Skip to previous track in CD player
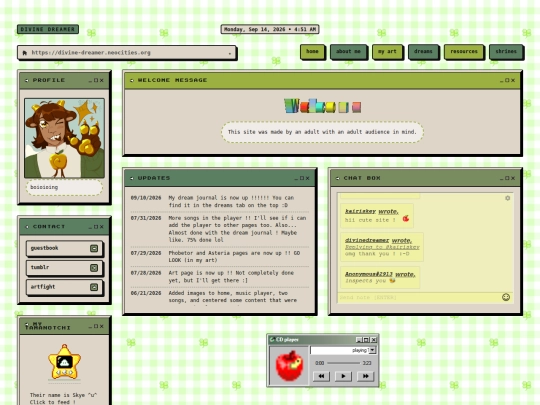The height and width of the screenshot is (405, 540). click(321, 376)
